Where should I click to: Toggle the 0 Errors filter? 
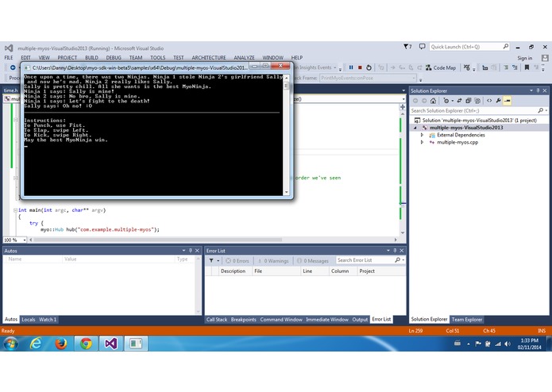pos(237,260)
